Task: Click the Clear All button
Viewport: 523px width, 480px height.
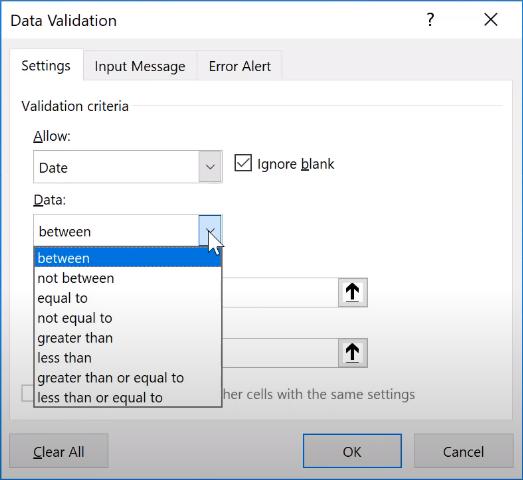Action: click(x=59, y=451)
